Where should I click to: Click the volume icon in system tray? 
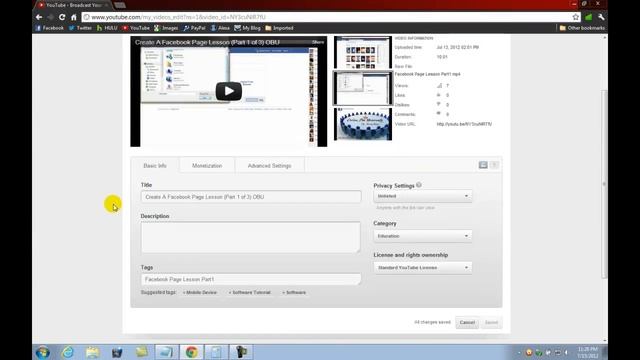566,352
